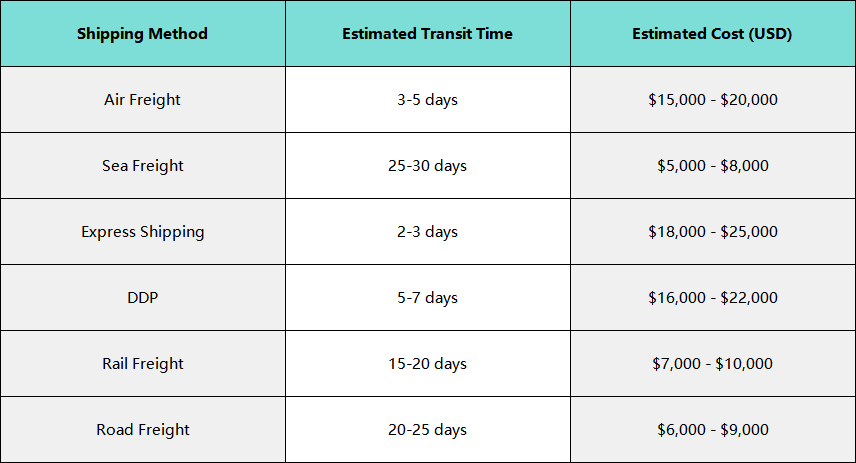Click the 3-5 days transit cell
Viewport: 856px width, 463px height.
coord(427,99)
